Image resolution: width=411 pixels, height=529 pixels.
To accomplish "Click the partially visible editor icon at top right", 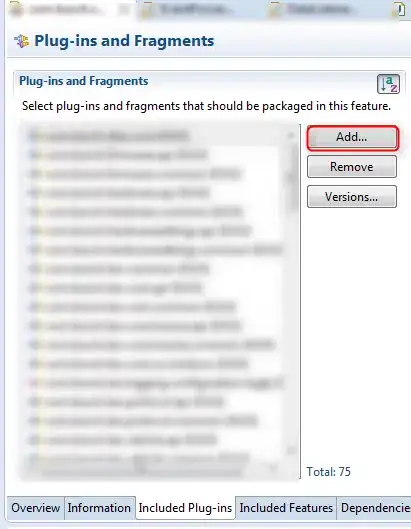I will 399,9.
